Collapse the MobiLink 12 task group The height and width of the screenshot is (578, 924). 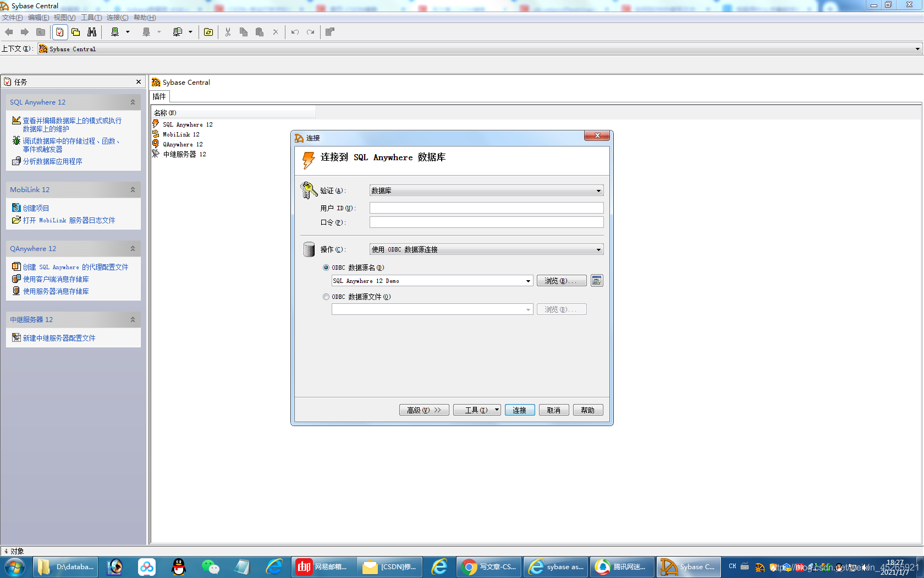[x=133, y=190]
